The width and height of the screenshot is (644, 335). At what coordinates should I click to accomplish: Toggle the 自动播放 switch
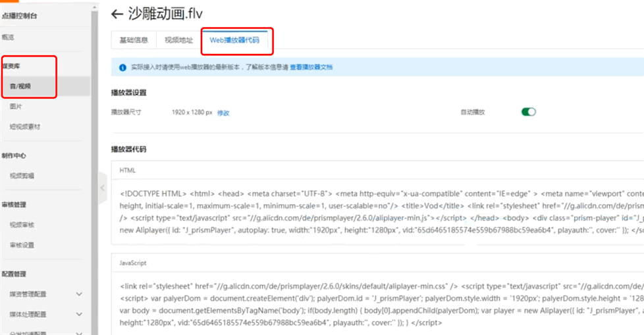pos(529,112)
